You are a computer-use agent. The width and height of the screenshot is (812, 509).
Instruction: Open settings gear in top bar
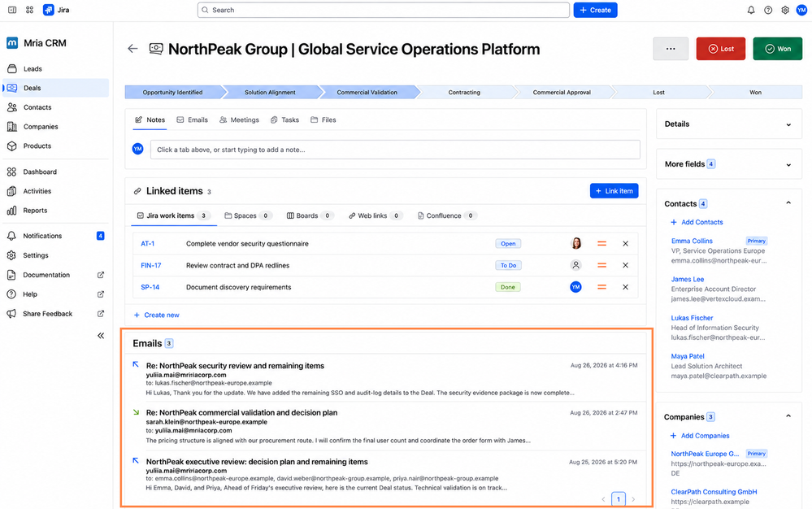(x=785, y=10)
